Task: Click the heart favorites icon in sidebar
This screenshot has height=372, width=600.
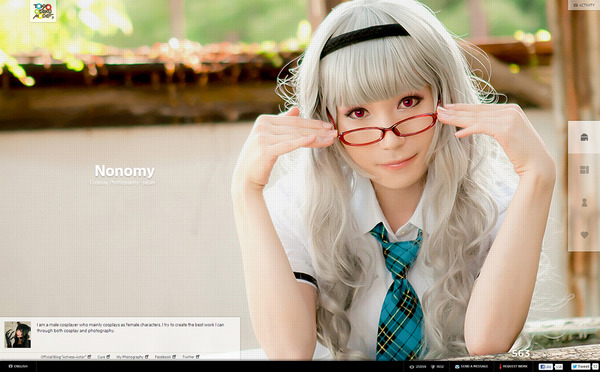Action: 584,235
